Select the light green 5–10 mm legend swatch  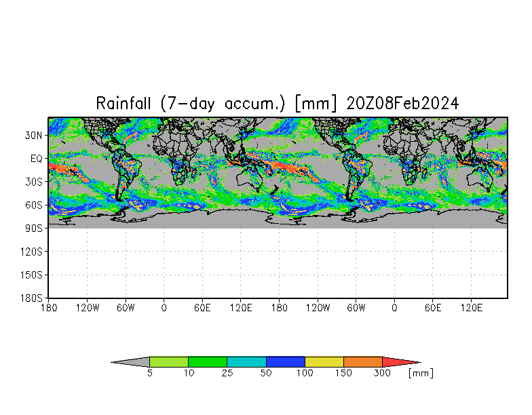(x=169, y=362)
